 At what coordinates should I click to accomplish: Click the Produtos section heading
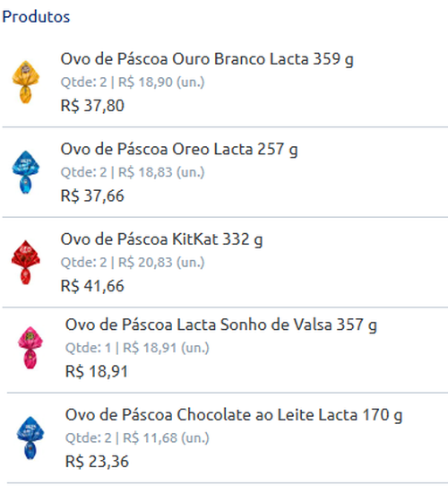click(36, 17)
